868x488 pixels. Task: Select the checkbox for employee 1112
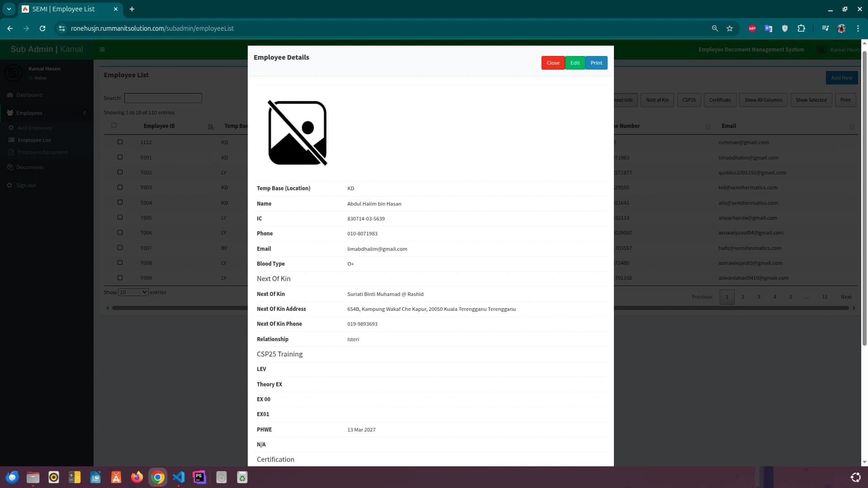pyautogui.click(x=120, y=142)
